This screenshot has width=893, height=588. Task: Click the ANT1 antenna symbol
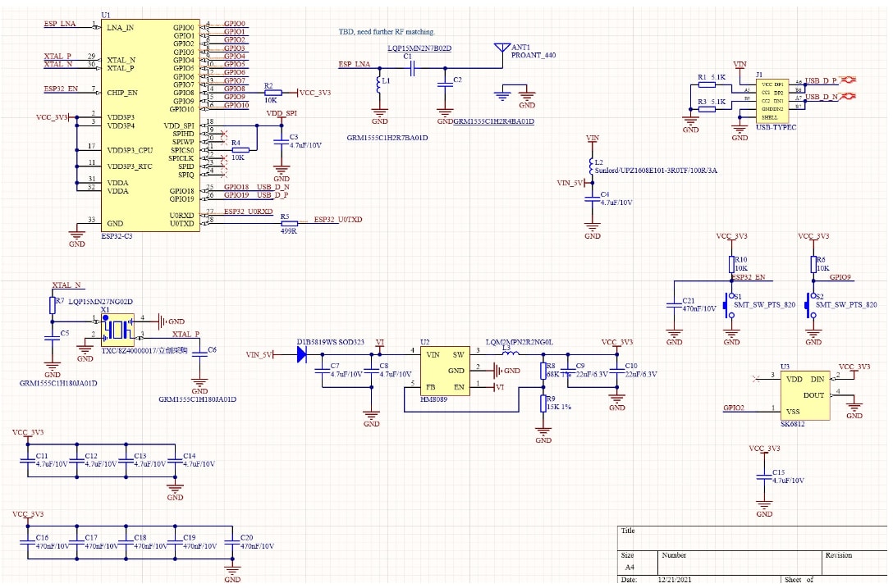coord(501,52)
